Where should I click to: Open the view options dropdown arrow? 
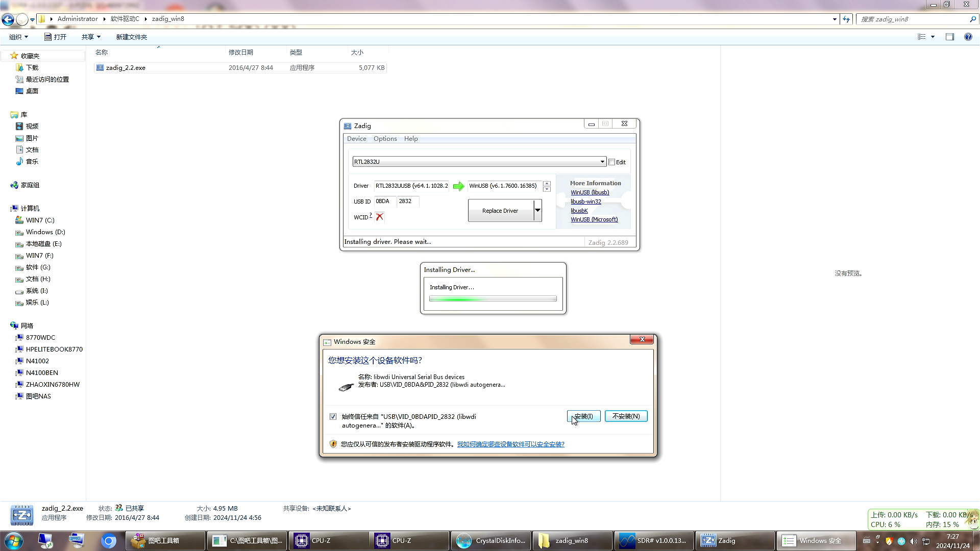pos(933,37)
